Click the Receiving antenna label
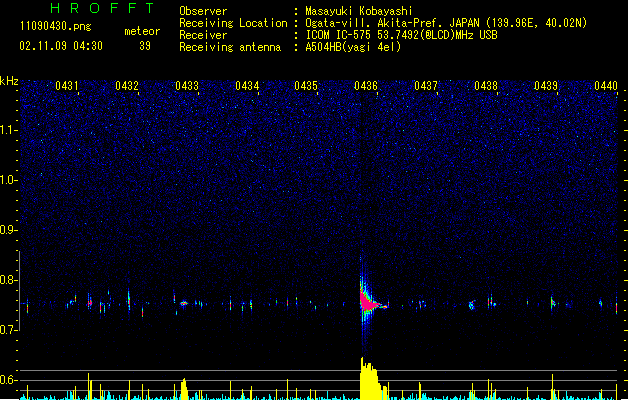The image size is (629, 400). [x=230, y=47]
